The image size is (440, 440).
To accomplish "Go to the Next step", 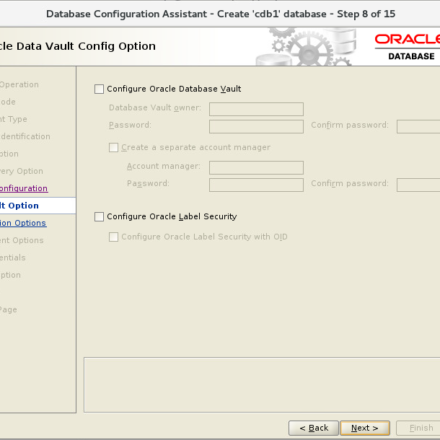I will [x=365, y=428].
